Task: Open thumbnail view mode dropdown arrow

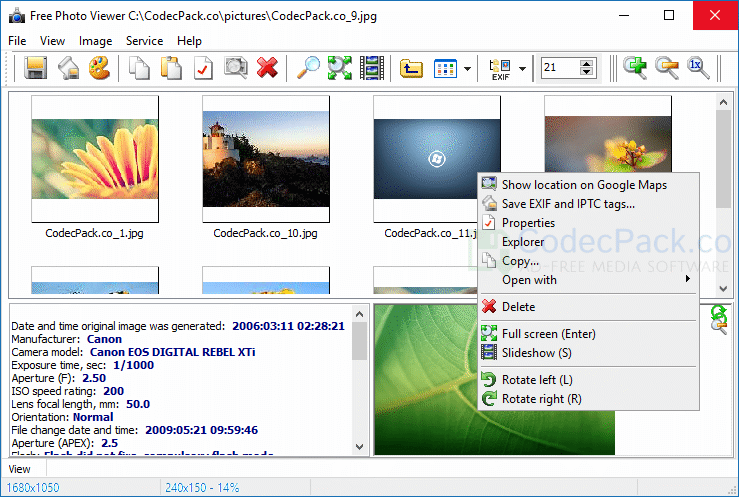Action: (x=467, y=69)
